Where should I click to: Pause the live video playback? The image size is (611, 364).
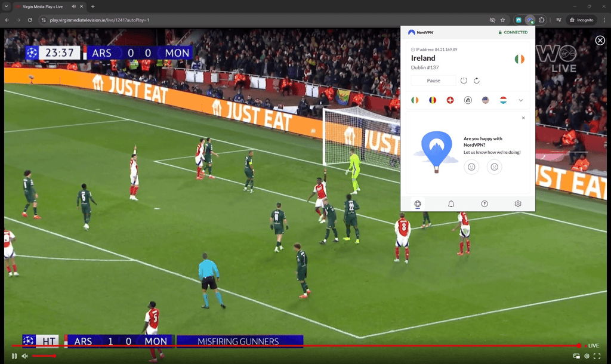pyautogui.click(x=14, y=356)
